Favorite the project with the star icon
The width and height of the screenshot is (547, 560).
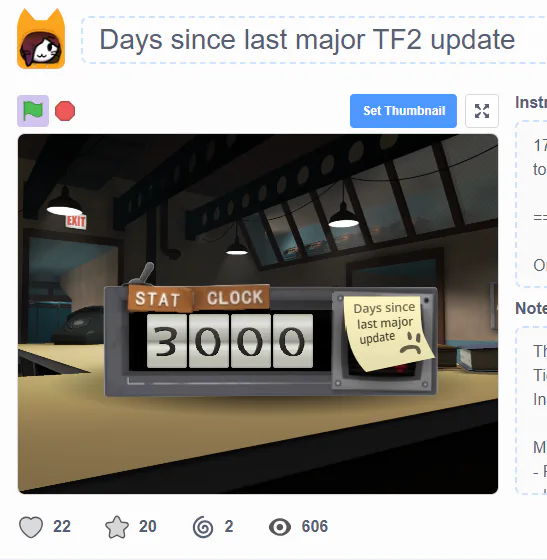coord(117,526)
